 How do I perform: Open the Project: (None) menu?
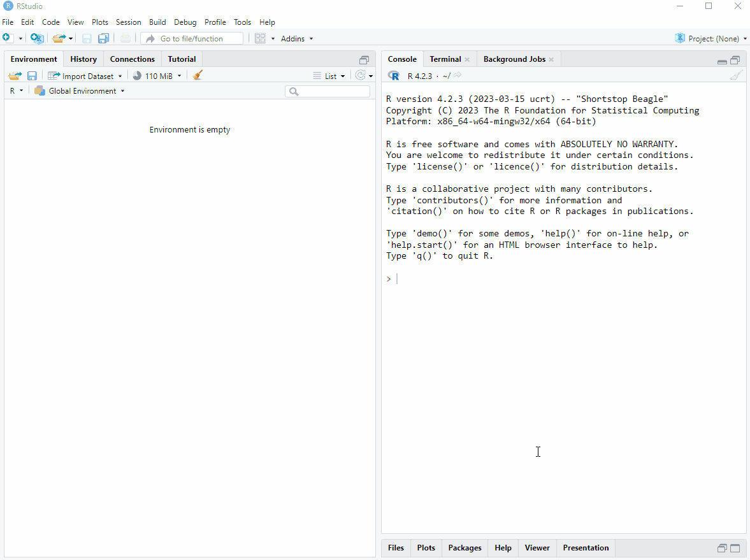(x=711, y=38)
